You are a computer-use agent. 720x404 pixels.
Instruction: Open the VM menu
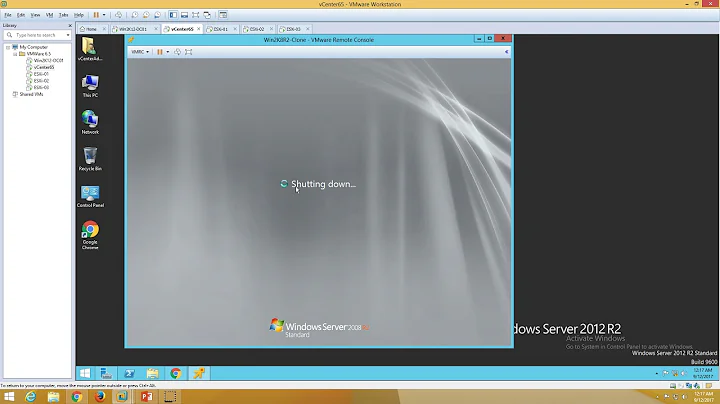49,15
